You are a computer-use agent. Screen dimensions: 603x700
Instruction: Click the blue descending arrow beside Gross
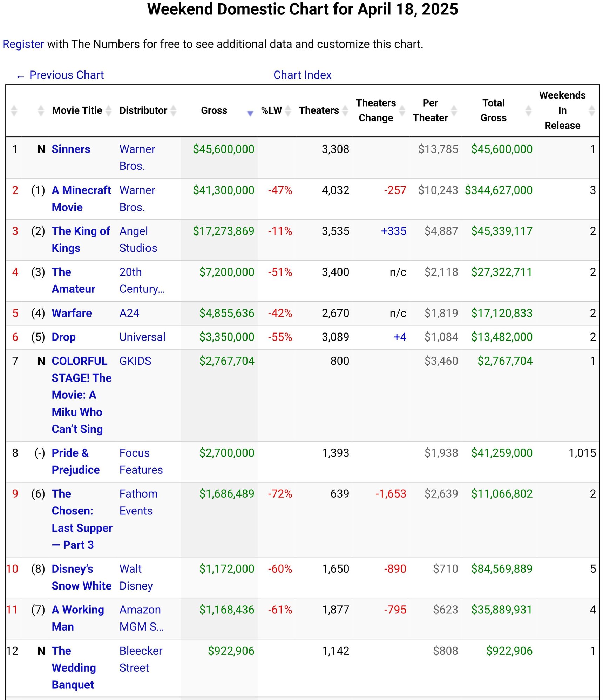click(250, 113)
